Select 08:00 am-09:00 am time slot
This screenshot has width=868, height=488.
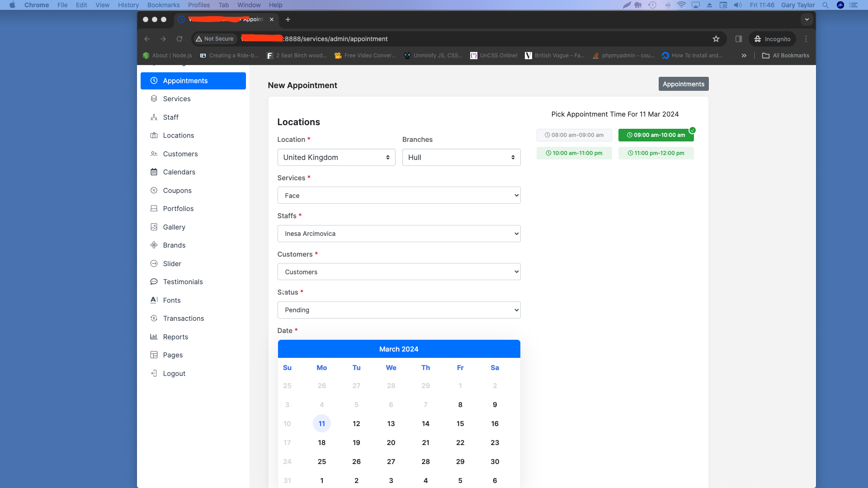[x=574, y=135]
